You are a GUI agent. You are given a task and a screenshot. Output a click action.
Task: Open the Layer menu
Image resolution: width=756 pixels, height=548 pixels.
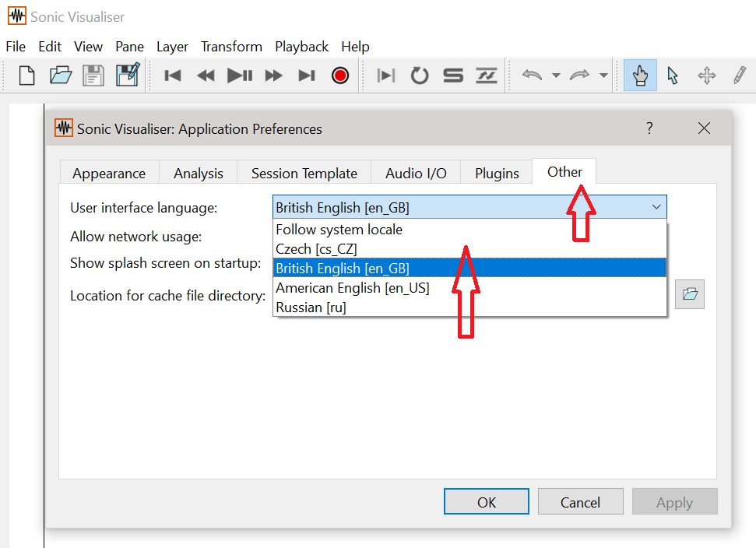pyautogui.click(x=172, y=47)
